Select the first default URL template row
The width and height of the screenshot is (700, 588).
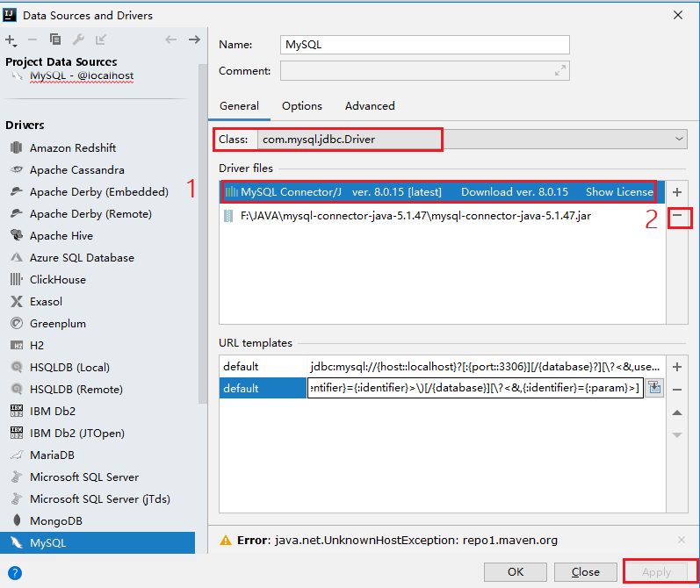pyautogui.click(x=442, y=367)
